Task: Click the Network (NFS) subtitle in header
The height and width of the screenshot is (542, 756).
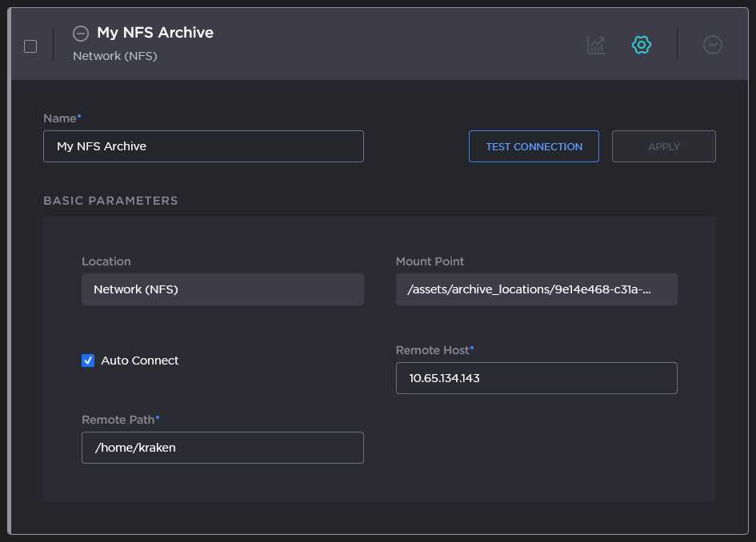Action: [114, 56]
